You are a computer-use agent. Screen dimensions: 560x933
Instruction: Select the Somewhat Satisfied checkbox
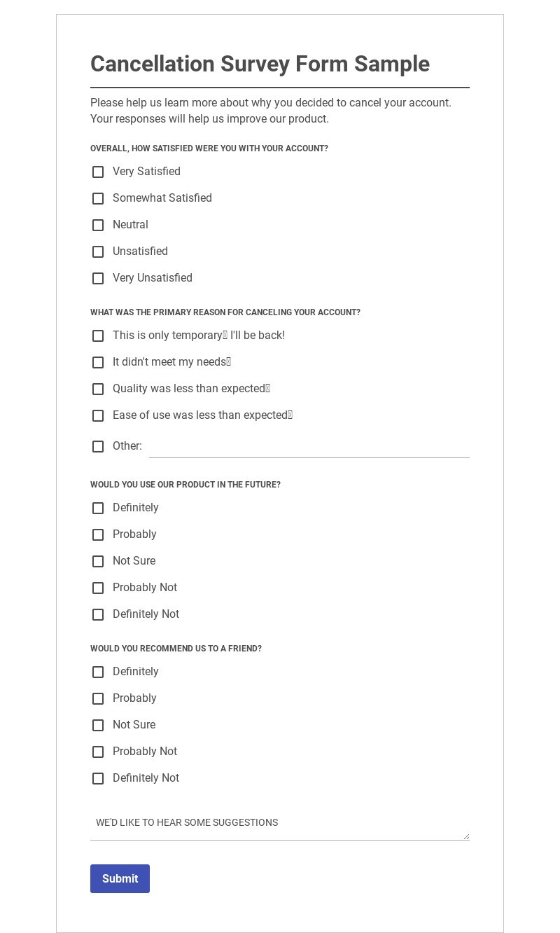pos(98,199)
